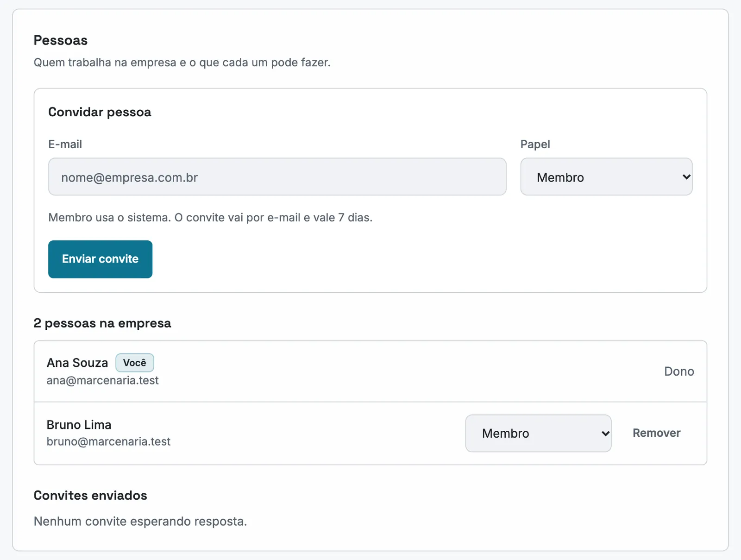741x560 pixels.
Task: Click the Convites enviados heading
Action: click(x=90, y=496)
